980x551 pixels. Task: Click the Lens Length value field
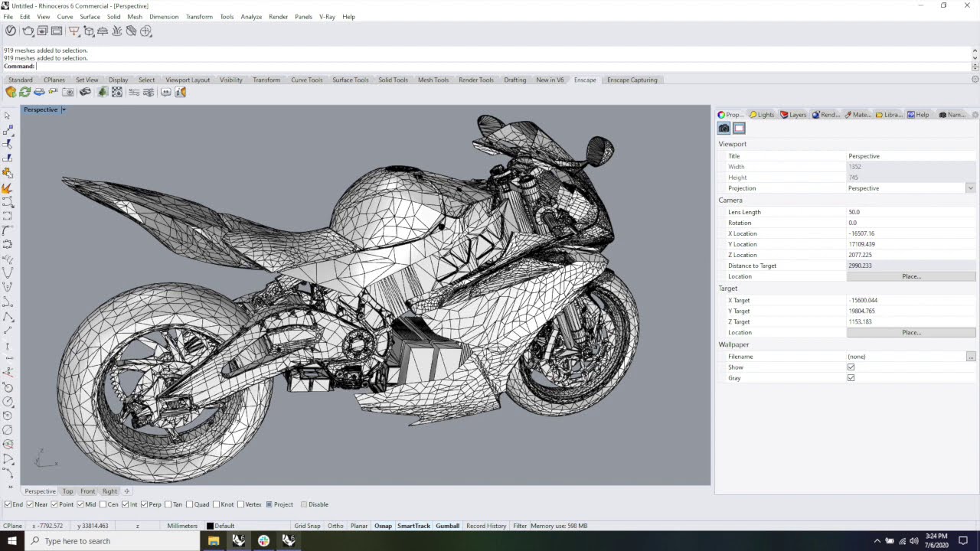coord(911,212)
